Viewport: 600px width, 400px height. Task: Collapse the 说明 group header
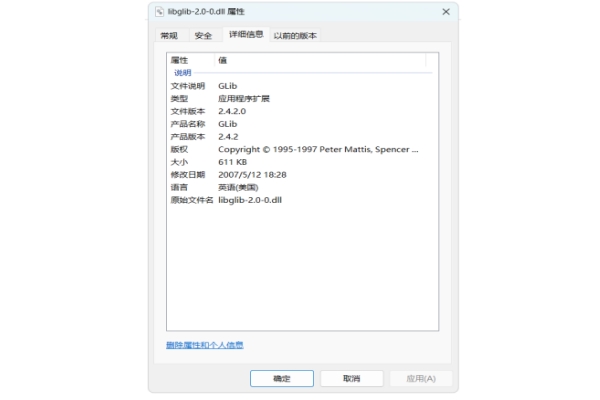tap(183, 73)
